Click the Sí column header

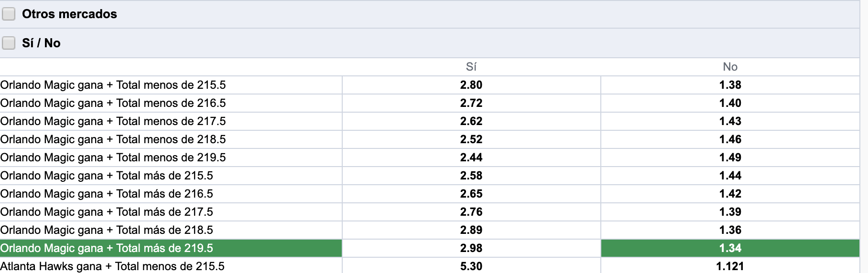pyautogui.click(x=471, y=67)
